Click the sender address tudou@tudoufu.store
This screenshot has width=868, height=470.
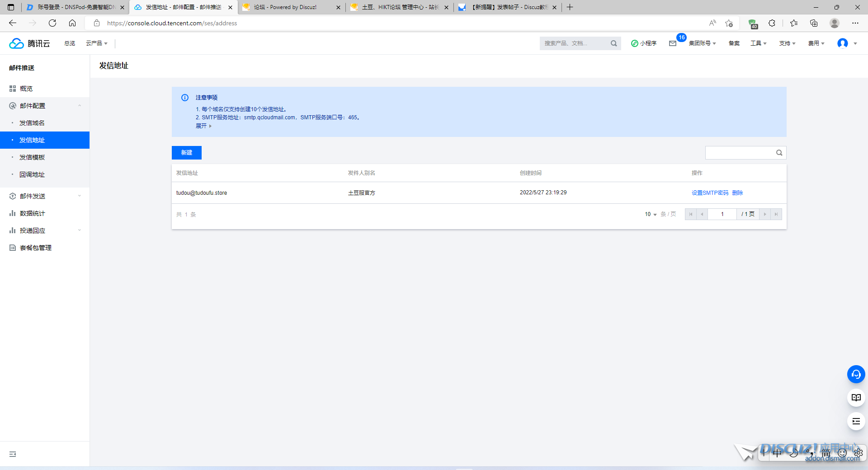(x=202, y=193)
